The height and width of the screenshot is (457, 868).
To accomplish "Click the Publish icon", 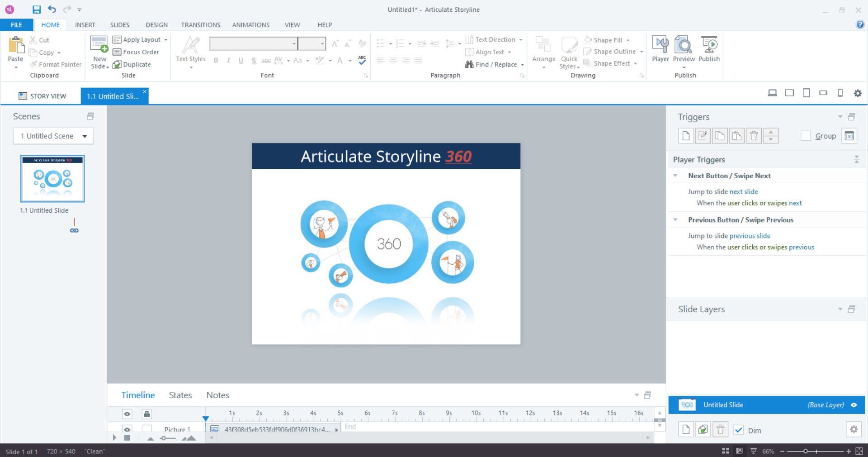I will (709, 44).
